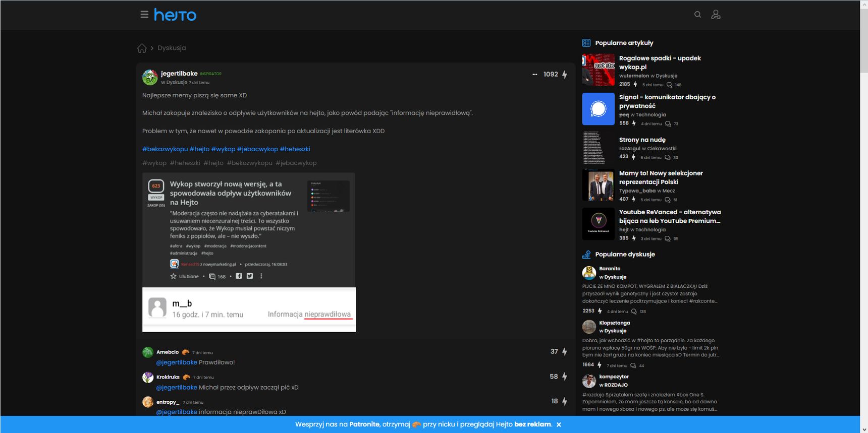Open the blue #jebacwykop hashtag
The height and width of the screenshot is (433, 868).
pyautogui.click(x=257, y=149)
